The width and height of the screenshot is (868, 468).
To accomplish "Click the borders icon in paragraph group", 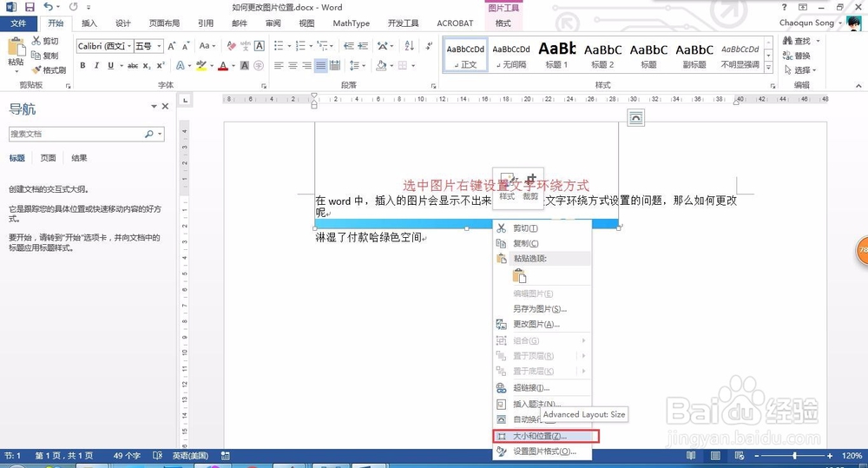I will 403,65.
